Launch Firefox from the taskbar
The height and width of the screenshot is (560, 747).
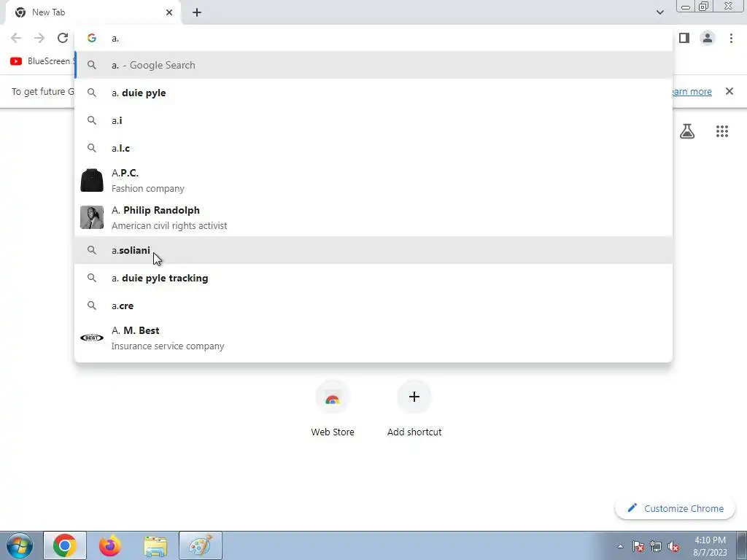[x=110, y=545]
